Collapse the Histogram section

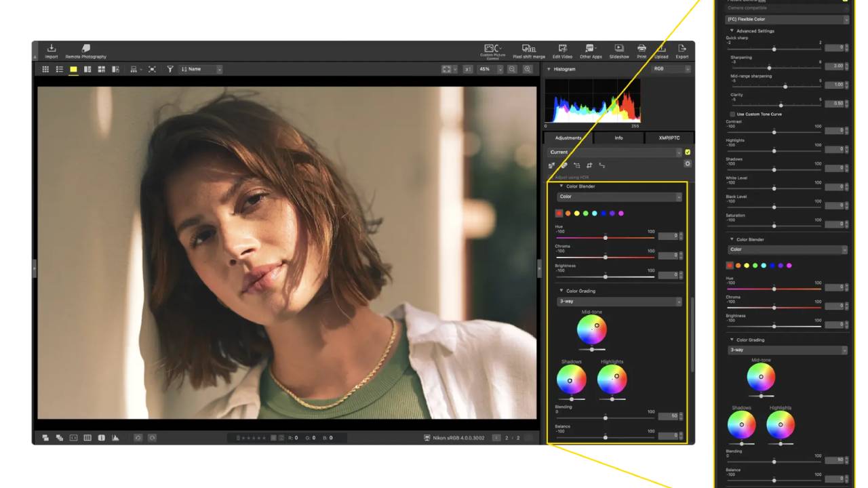pyautogui.click(x=549, y=69)
